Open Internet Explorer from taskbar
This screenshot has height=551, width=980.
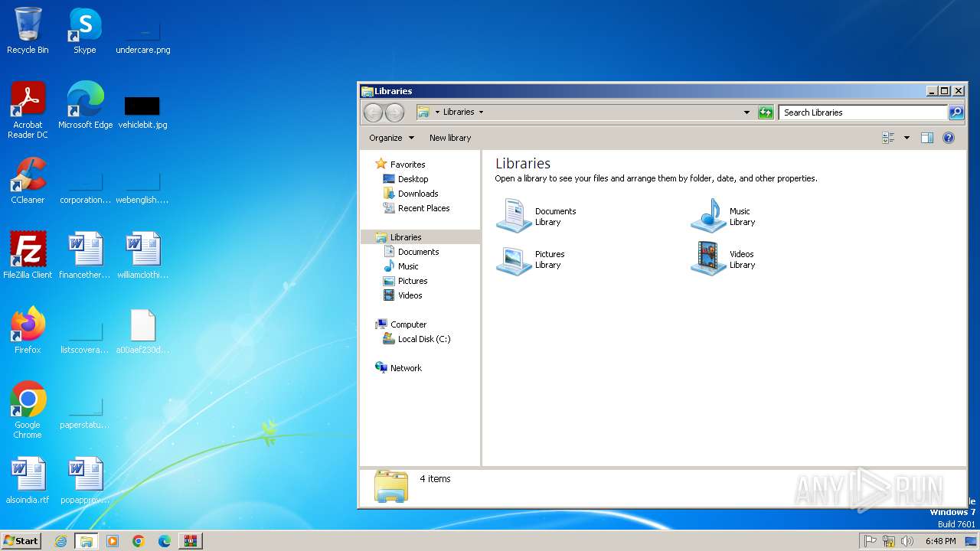[61, 541]
